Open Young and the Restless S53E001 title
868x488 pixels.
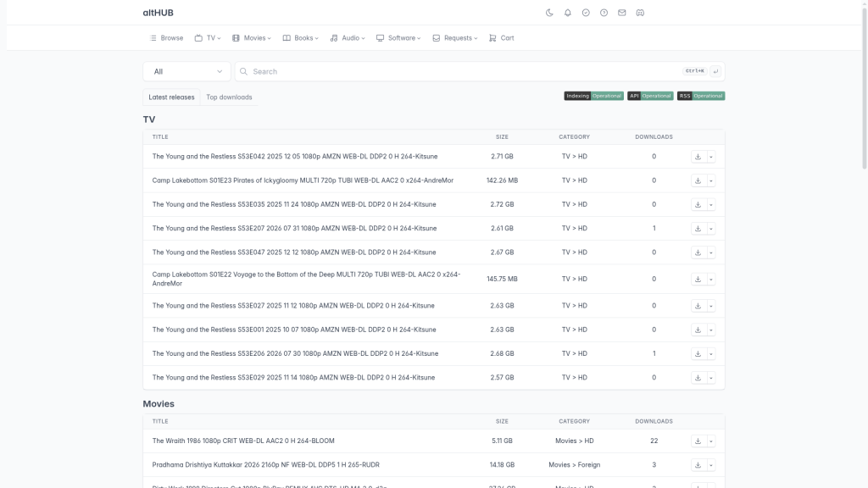click(294, 330)
